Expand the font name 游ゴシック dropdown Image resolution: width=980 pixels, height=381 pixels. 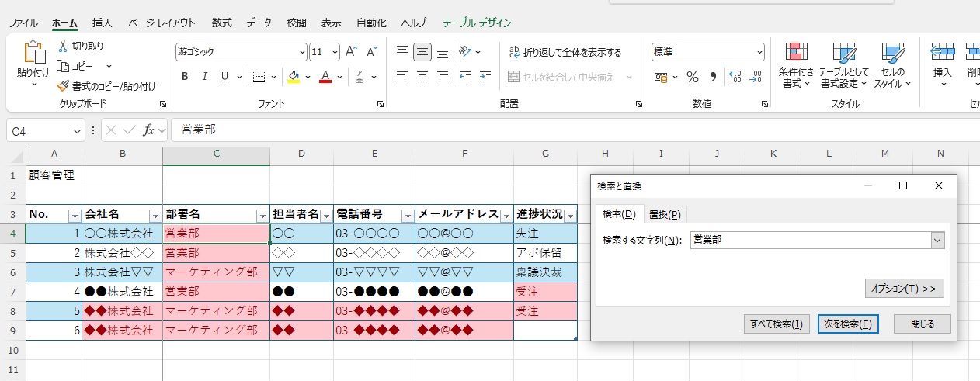[x=302, y=52]
